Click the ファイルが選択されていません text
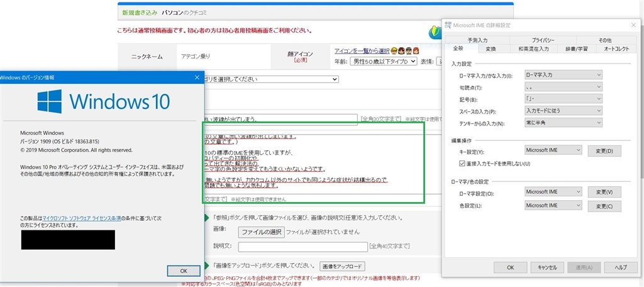 (323, 232)
